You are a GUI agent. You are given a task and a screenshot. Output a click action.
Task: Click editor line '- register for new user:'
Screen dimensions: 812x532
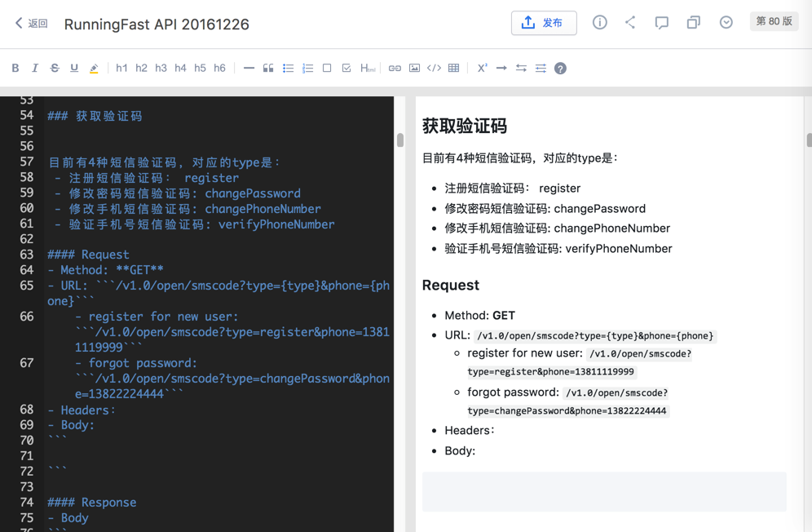coord(157,317)
